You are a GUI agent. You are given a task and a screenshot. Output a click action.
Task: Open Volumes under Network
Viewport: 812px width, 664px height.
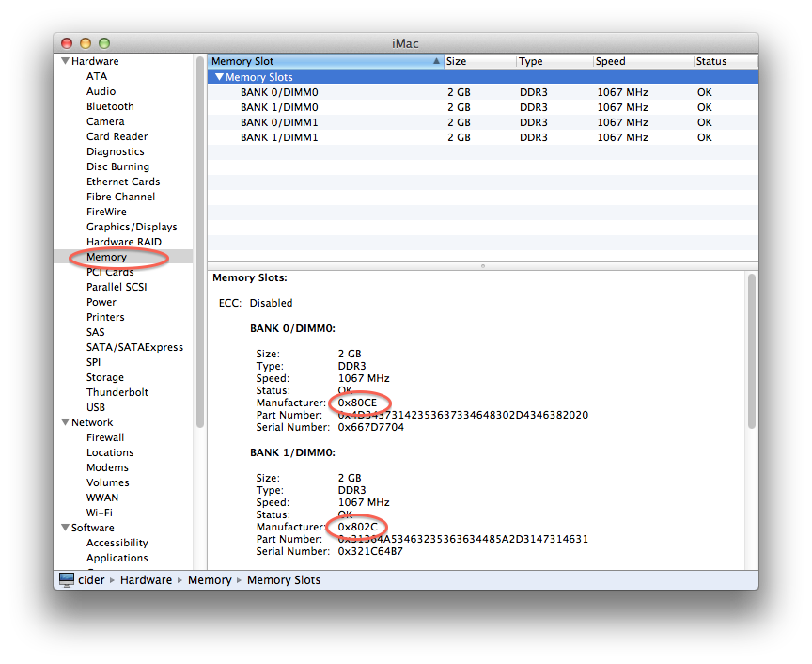click(x=108, y=482)
